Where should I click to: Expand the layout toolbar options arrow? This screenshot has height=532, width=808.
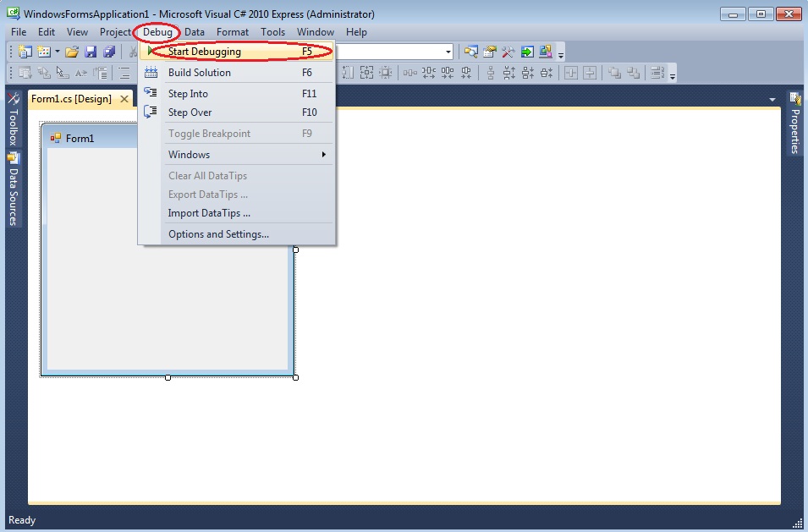tap(673, 75)
